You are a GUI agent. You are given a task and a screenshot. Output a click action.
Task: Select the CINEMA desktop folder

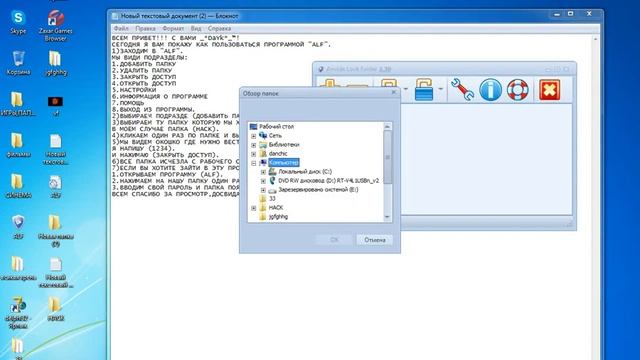tap(18, 186)
